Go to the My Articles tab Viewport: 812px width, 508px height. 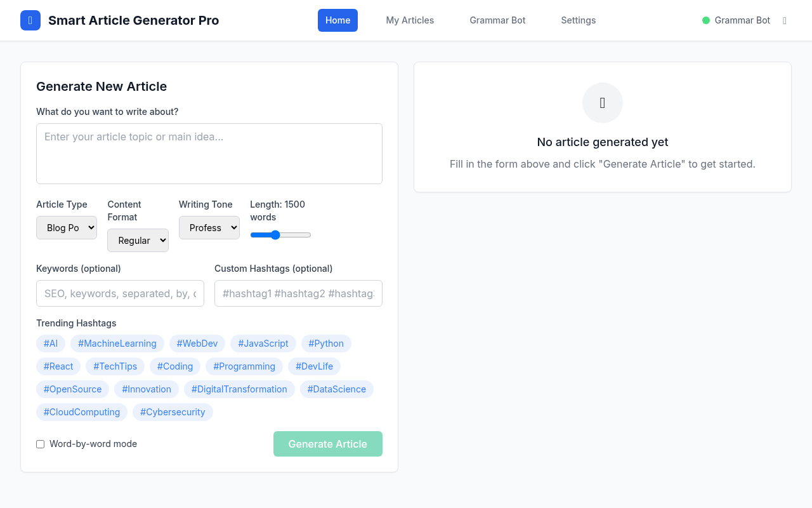click(x=410, y=20)
